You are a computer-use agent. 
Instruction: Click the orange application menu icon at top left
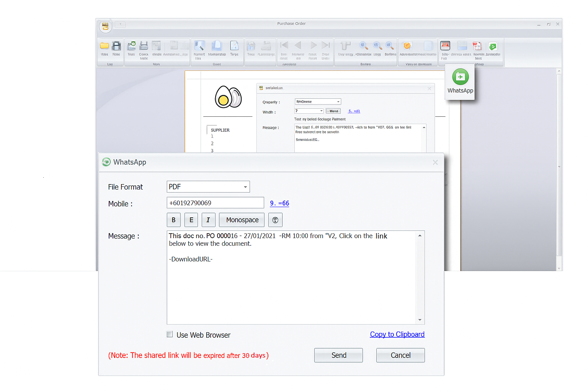pos(105,26)
